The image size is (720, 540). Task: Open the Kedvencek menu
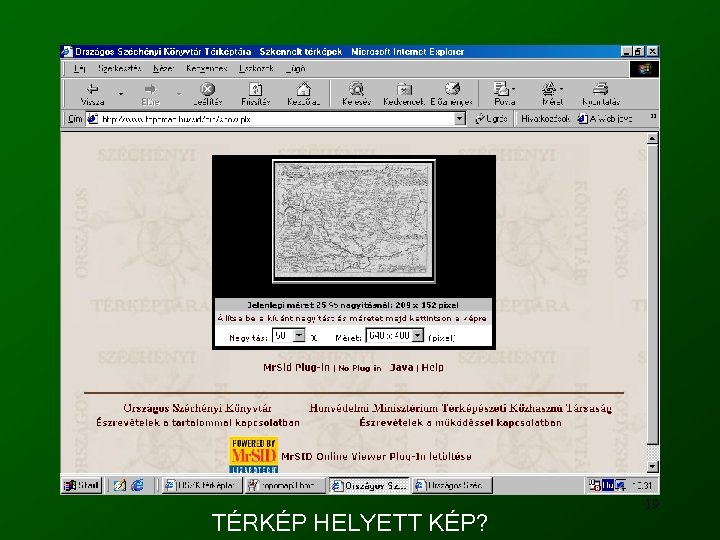(x=207, y=68)
